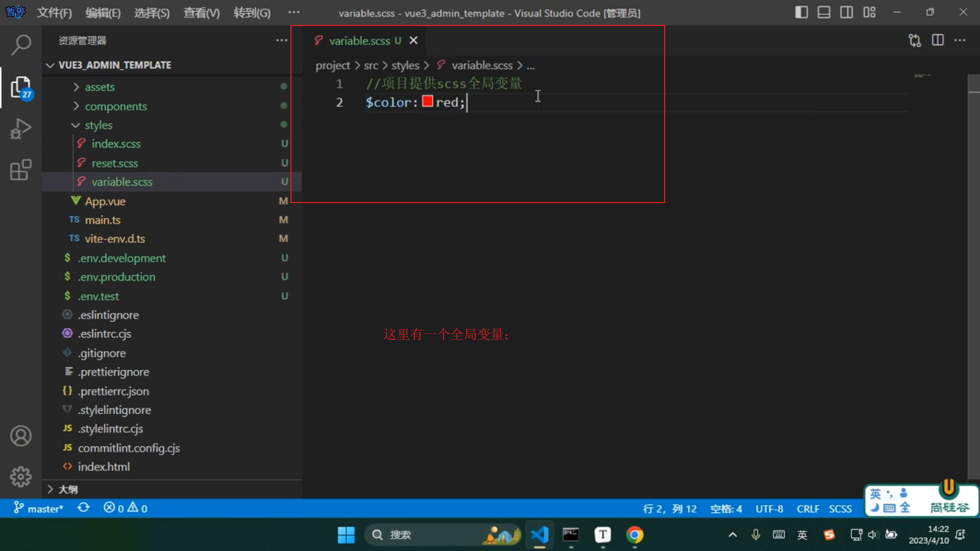Open Customize Layout icon
This screenshot has height=551, width=980.
[x=869, y=12]
